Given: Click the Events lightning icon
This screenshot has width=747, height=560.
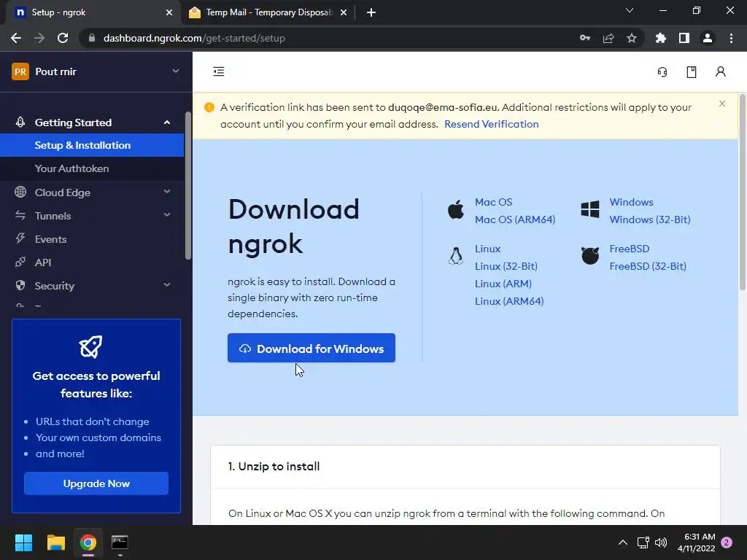Looking at the screenshot, I should pos(20,238).
